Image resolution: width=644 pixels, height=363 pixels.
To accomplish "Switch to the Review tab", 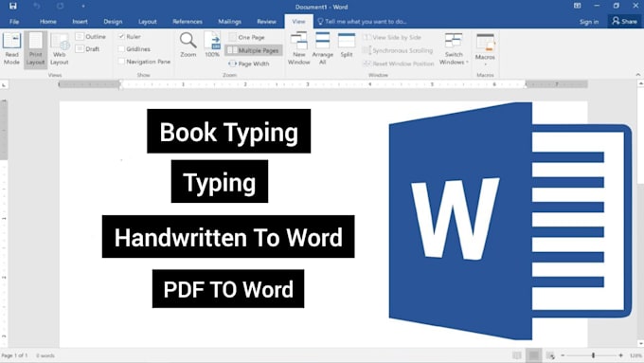I will (x=266, y=22).
